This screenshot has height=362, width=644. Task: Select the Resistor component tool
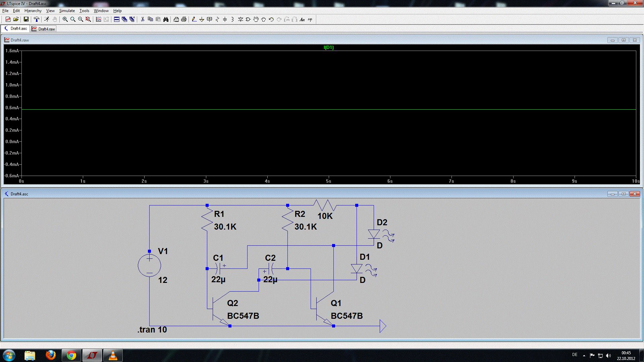217,19
